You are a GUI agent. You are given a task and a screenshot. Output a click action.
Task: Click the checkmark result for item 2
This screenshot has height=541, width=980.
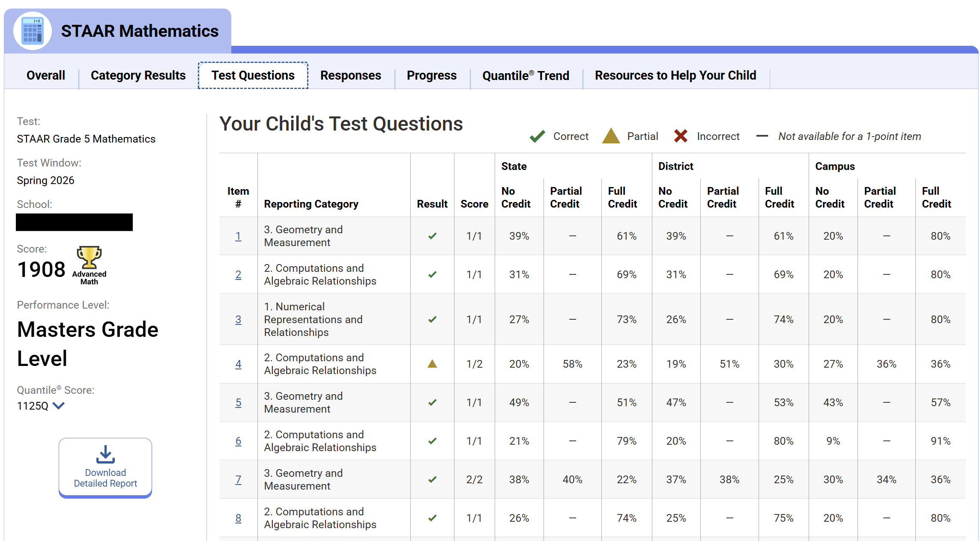[433, 274]
